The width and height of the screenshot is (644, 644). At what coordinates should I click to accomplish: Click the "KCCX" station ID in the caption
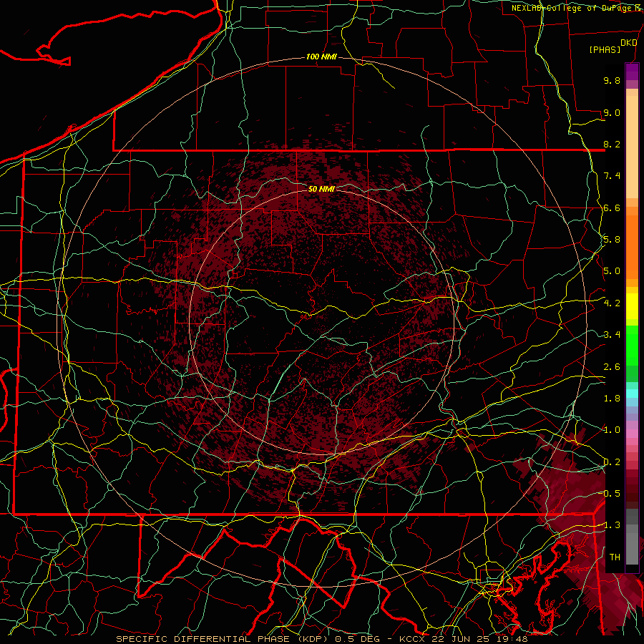[x=413, y=639]
